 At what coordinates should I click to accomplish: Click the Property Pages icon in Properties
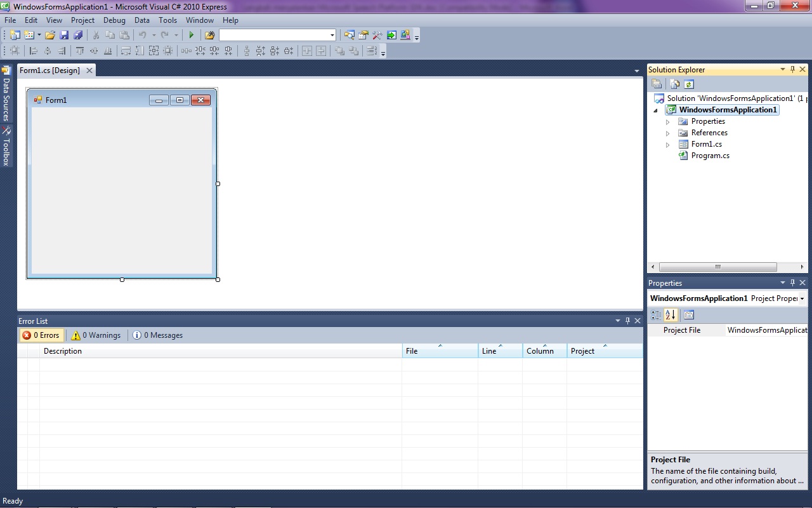point(689,314)
